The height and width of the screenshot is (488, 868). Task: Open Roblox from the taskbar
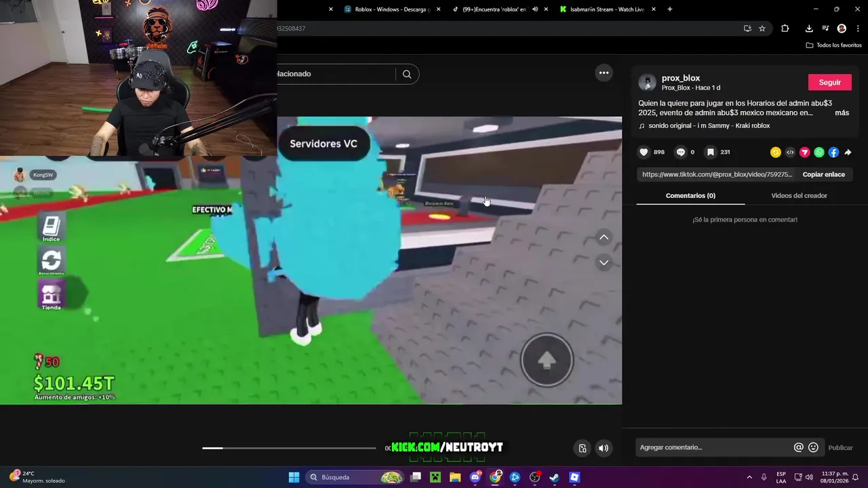pos(574,477)
